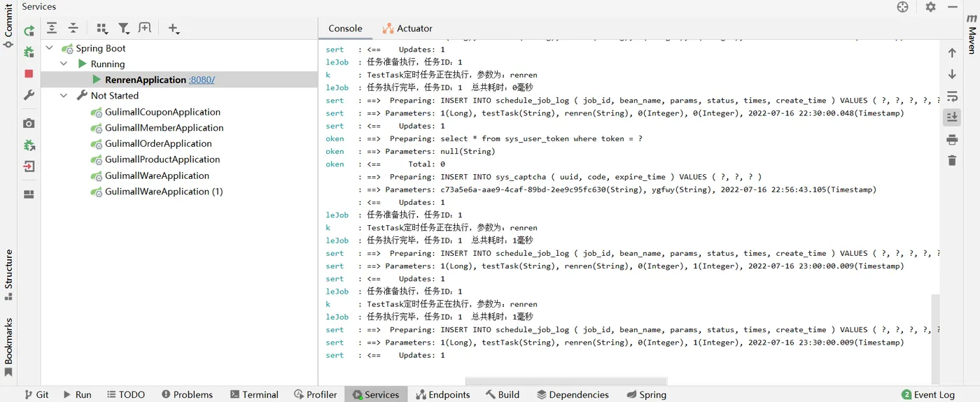Click the console Up arrow icon
The image size is (980, 402).
point(952,52)
